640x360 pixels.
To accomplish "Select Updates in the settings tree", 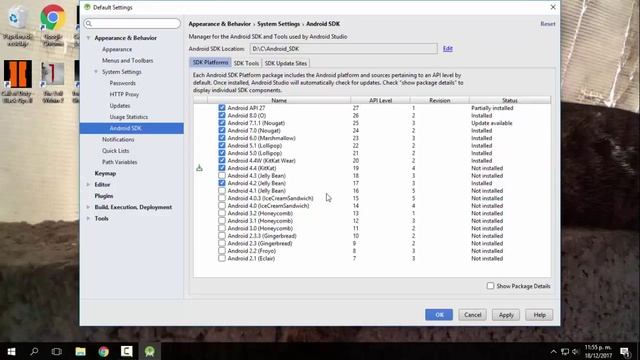I will [x=120, y=105].
